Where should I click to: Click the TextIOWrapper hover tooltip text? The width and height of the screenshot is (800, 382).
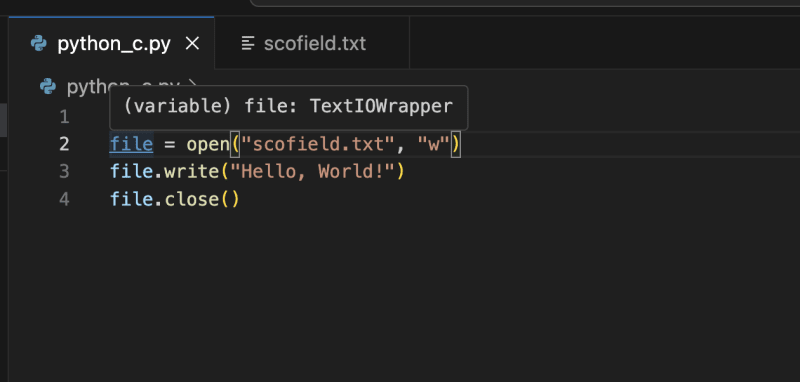point(289,107)
